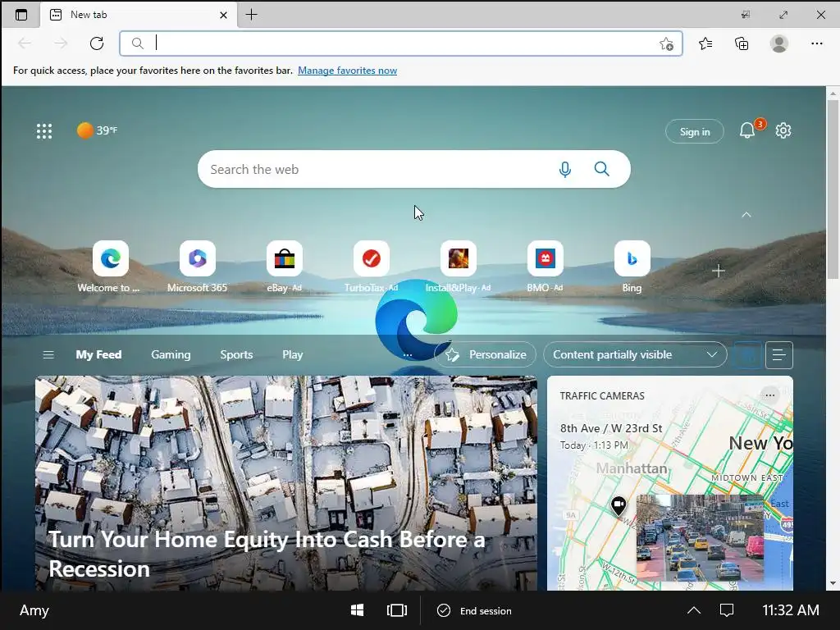Refresh the current page
Viewport: 840px width, 630px height.
(x=97, y=43)
